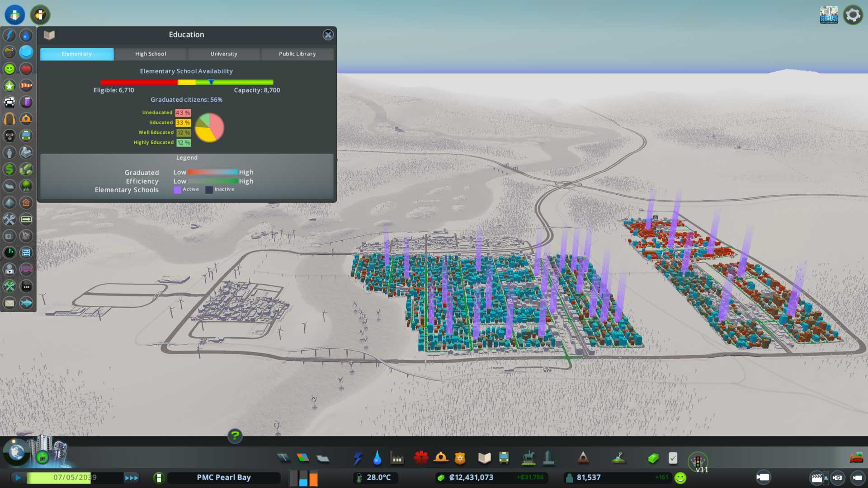Open the Land Value dollar info view
This screenshot has height=488, width=868.
point(9,169)
